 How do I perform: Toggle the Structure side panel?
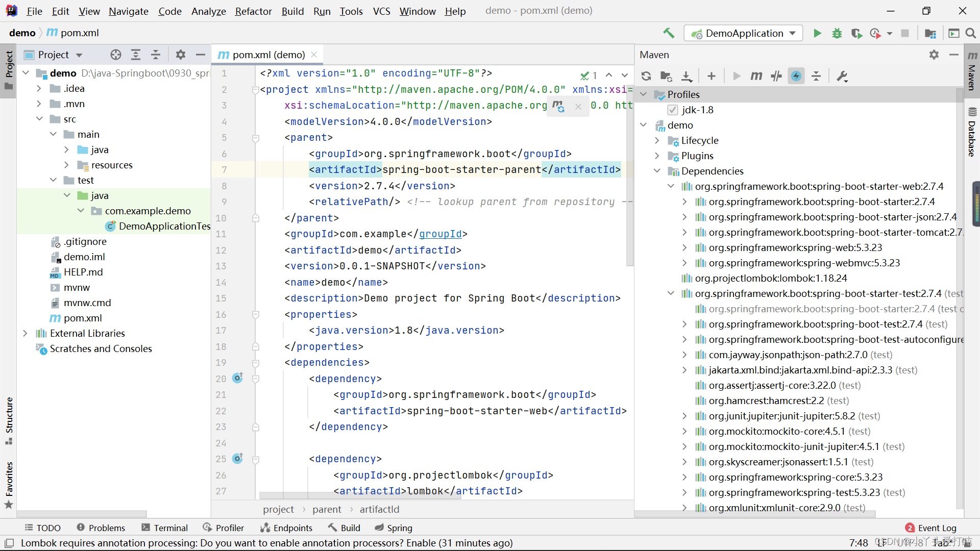point(9,420)
